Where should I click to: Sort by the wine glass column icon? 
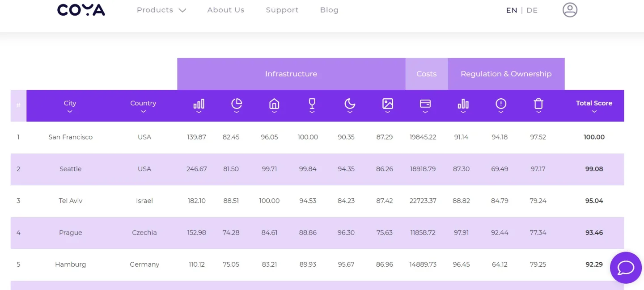(312, 105)
